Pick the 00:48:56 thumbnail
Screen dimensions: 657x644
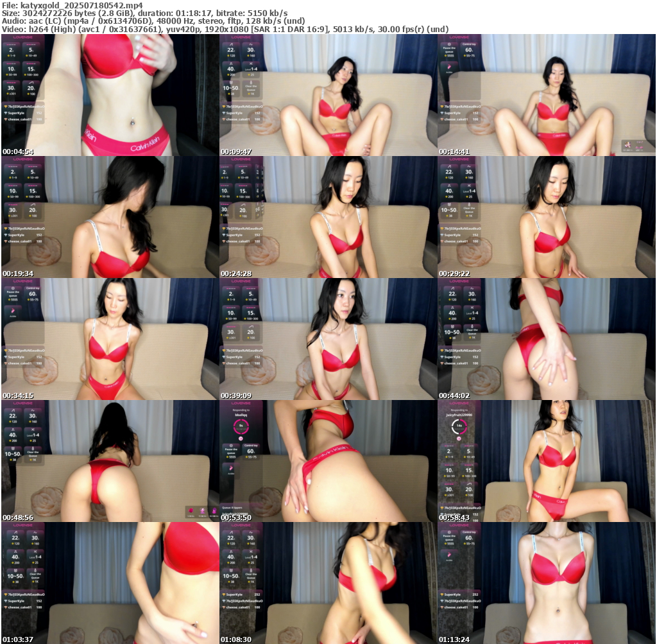(110, 461)
